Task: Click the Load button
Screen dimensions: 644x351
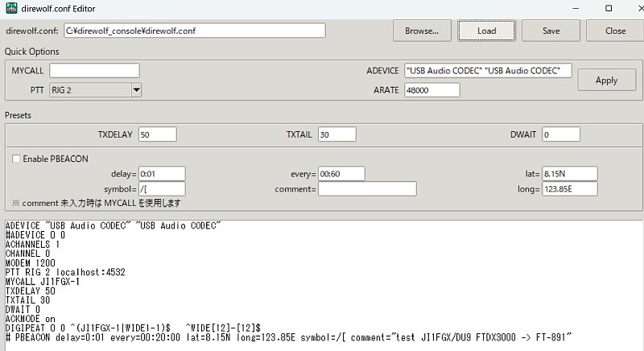Action: click(x=486, y=31)
